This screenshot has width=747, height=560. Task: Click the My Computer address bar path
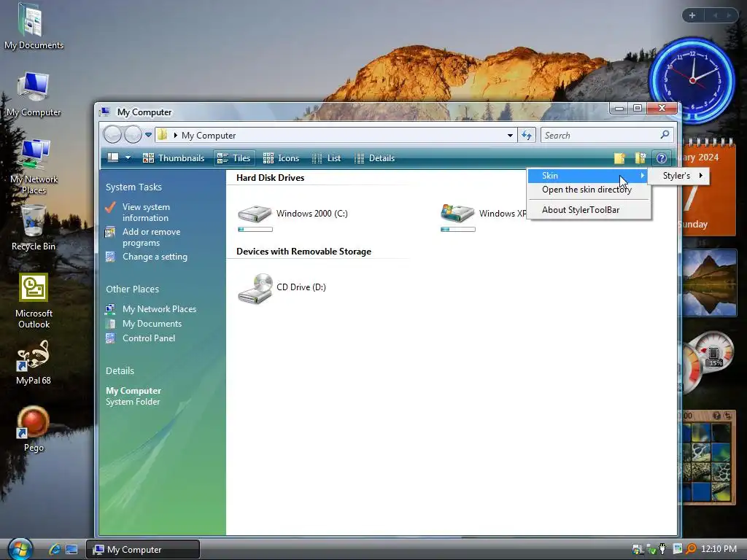(x=209, y=135)
